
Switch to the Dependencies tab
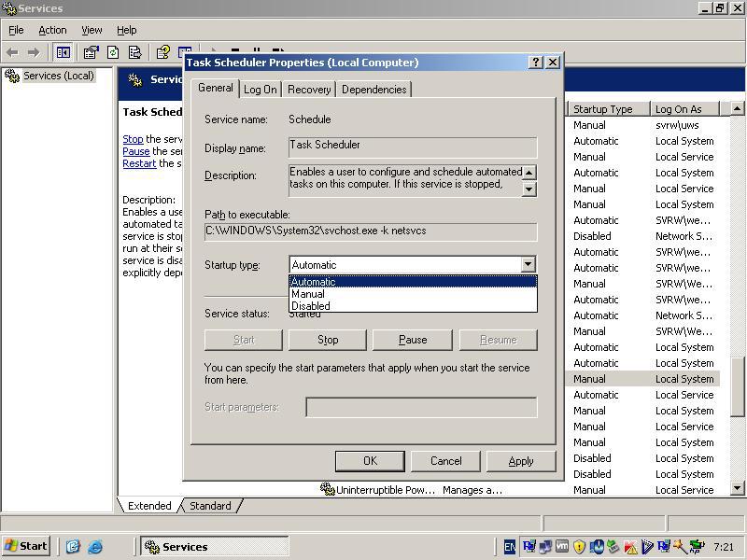pyautogui.click(x=374, y=90)
